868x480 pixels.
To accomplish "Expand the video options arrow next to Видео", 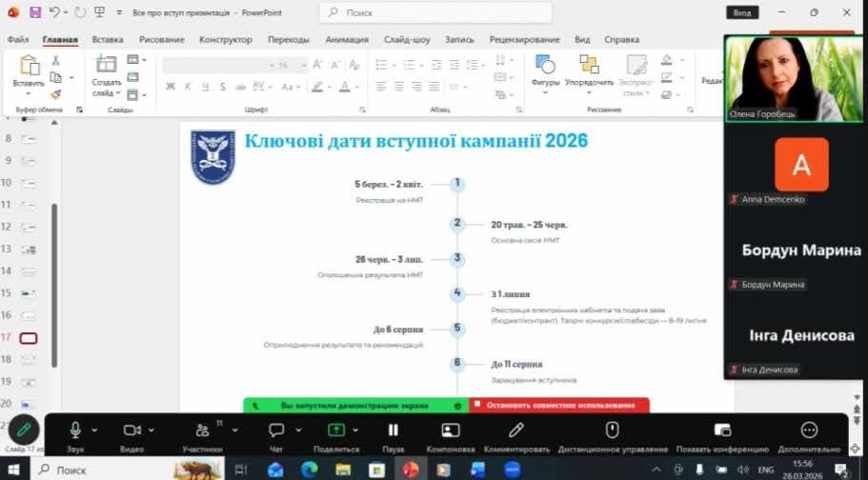I will point(151,430).
